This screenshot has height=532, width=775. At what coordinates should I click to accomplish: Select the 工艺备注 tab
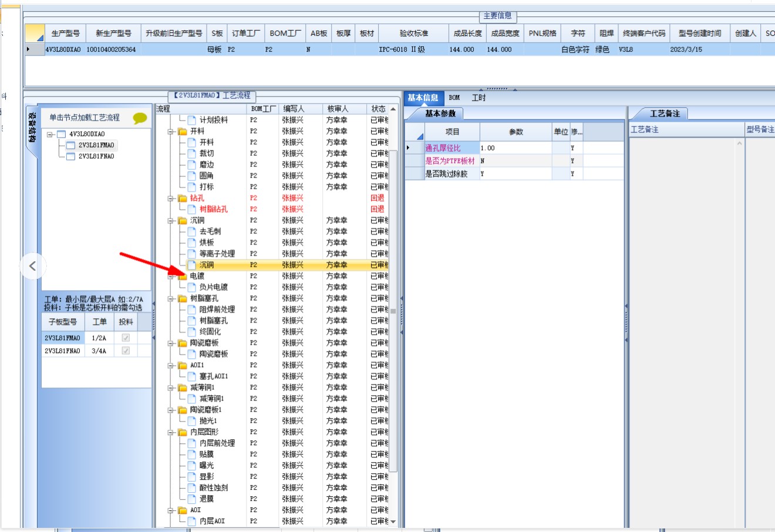pos(665,113)
